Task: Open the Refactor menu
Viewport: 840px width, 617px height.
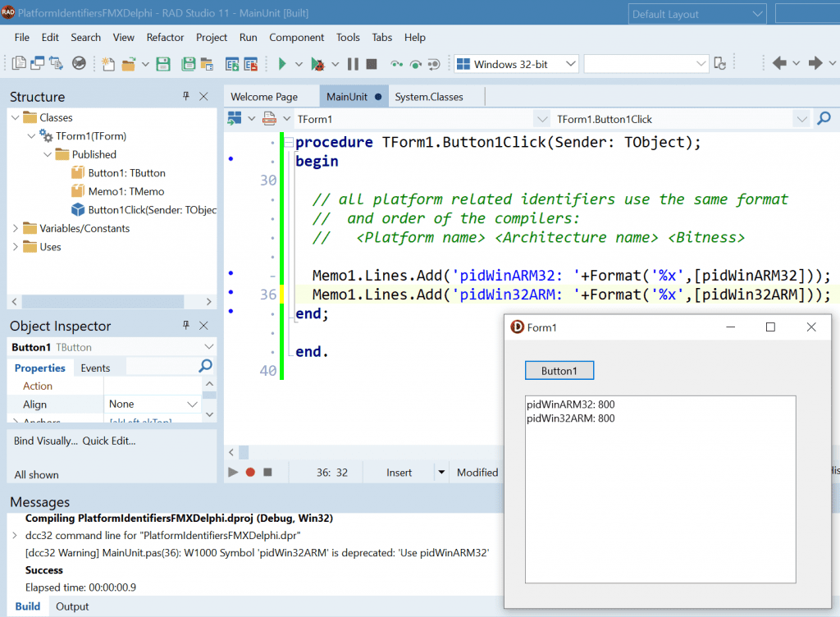Action: pos(165,38)
